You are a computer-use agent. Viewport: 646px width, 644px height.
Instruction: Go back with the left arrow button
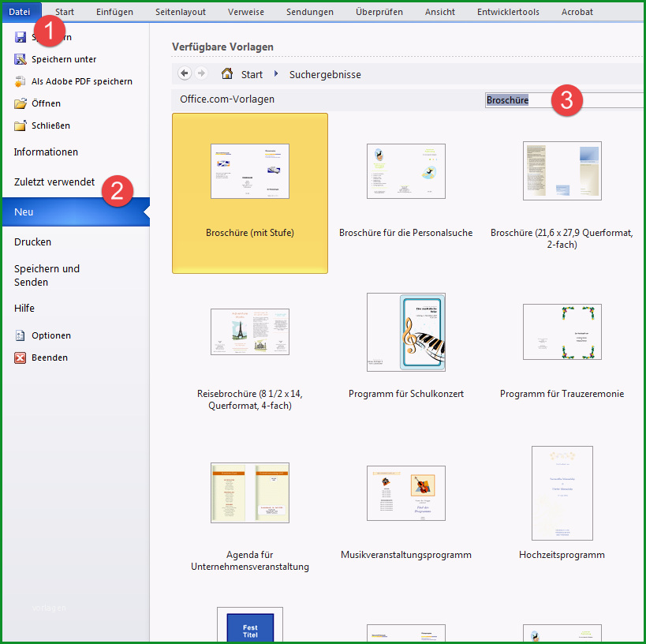[184, 74]
